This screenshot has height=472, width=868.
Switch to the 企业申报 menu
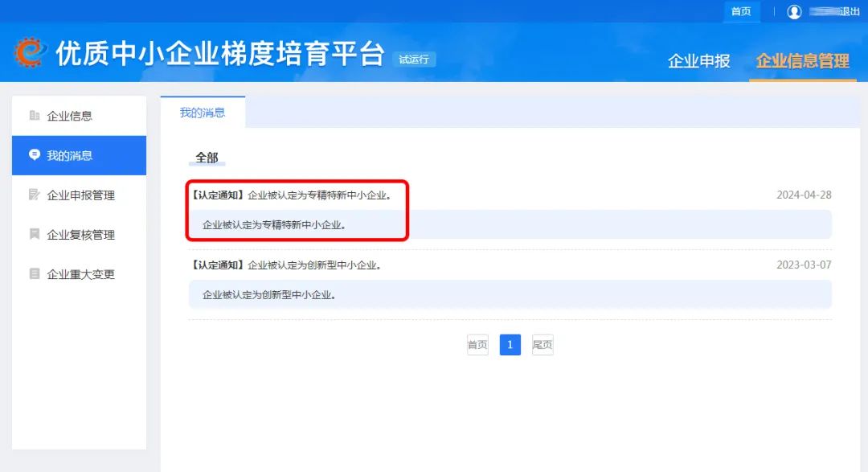pos(698,60)
